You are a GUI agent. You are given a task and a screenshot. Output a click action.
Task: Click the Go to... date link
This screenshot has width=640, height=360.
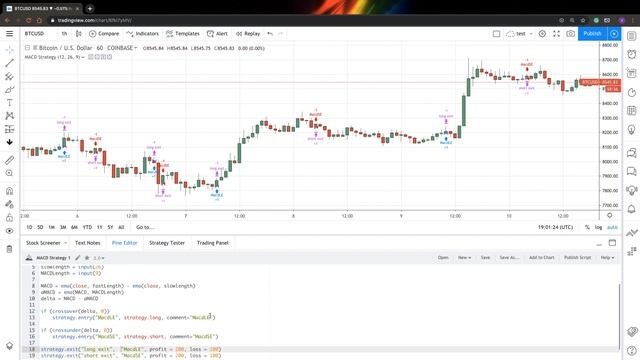[x=145, y=227]
